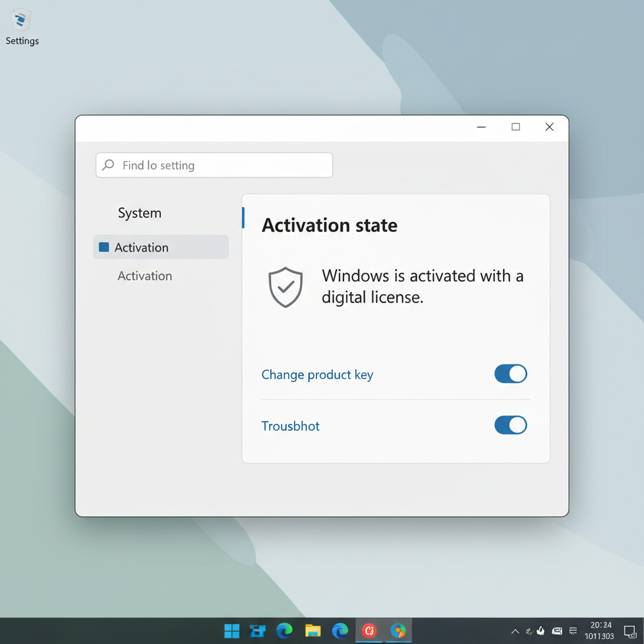
Task: Click inside the Find a setting search box
Action: click(x=214, y=165)
